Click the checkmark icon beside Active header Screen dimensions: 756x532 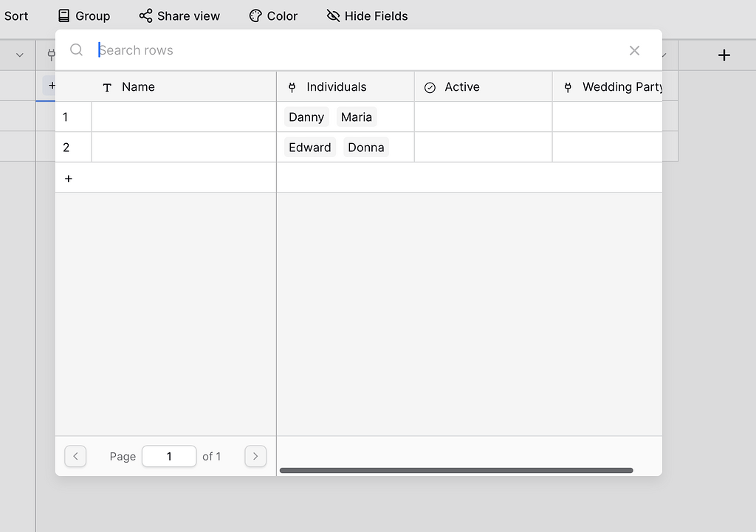click(x=430, y=86)
